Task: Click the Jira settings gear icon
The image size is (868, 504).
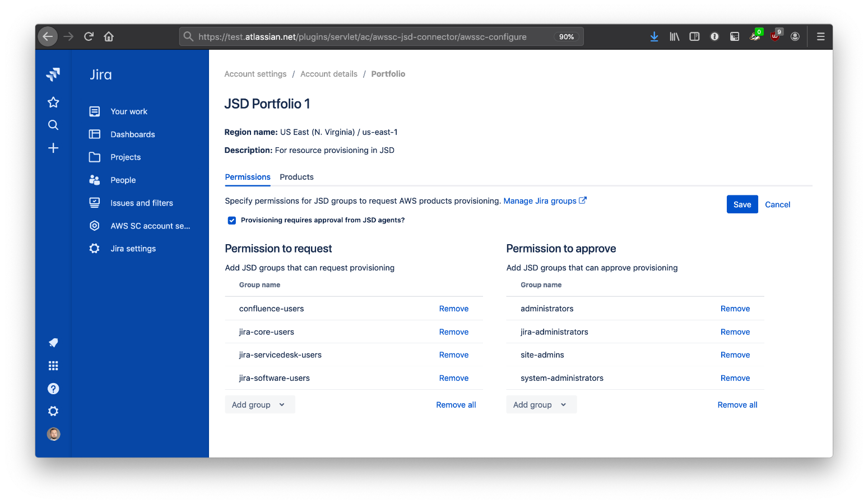Action: point(95,249)
